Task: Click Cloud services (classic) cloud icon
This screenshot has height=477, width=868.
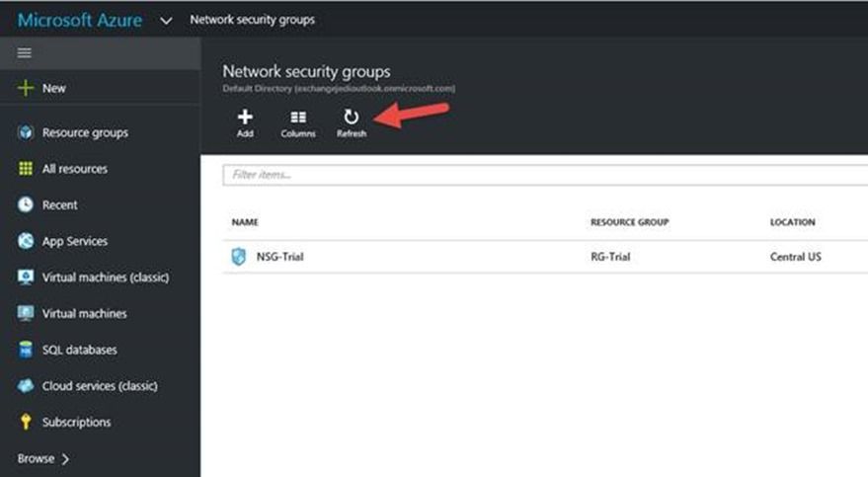Action: [25, 386]
